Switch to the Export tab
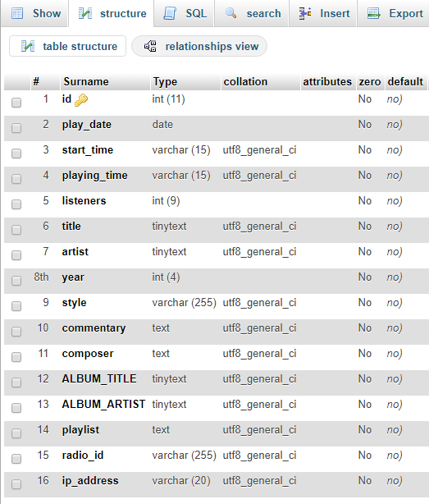The image size is (429, 504). [x=394, y=13]
